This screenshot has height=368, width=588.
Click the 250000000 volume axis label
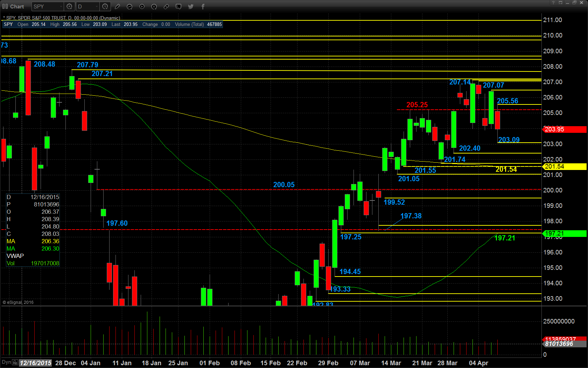559,321
